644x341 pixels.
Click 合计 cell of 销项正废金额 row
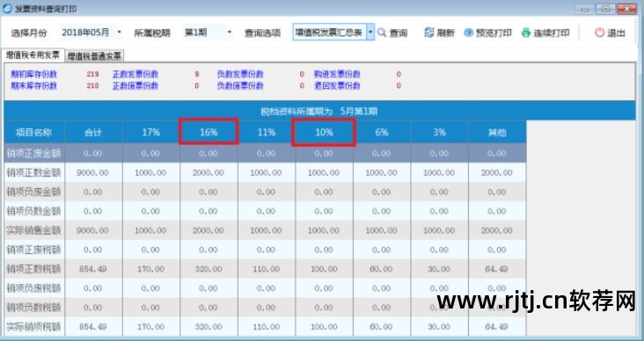[x=93, y=154]
